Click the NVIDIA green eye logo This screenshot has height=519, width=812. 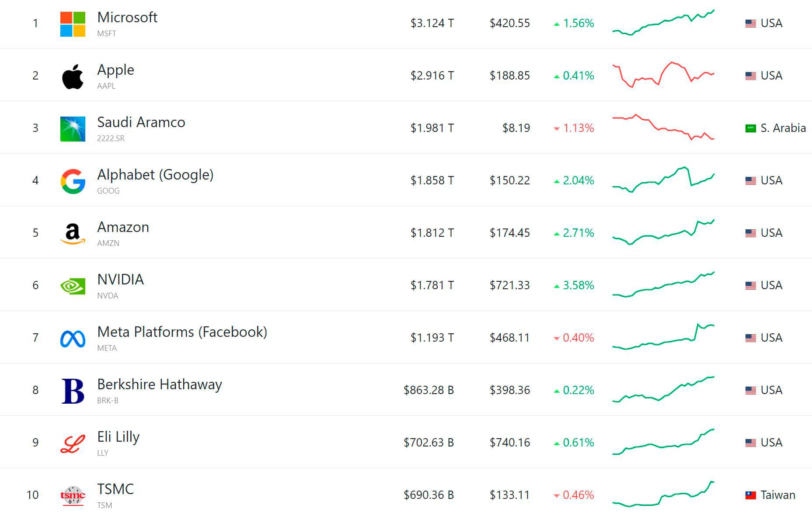[x=73, y=286]
